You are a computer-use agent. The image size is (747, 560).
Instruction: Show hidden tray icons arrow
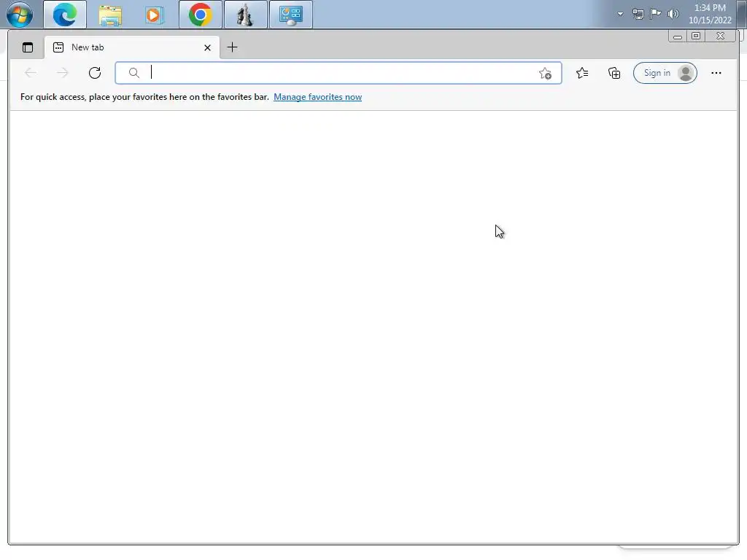coord(620,14)
